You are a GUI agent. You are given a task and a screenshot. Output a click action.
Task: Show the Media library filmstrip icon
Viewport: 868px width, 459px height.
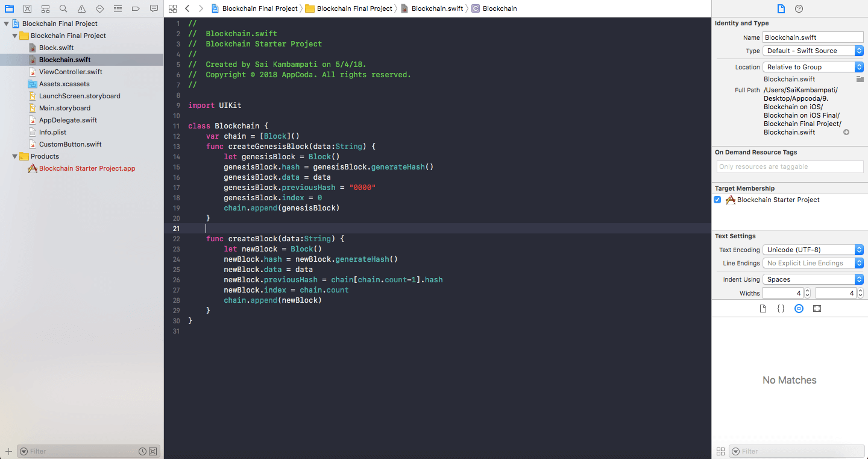[817, 309]
